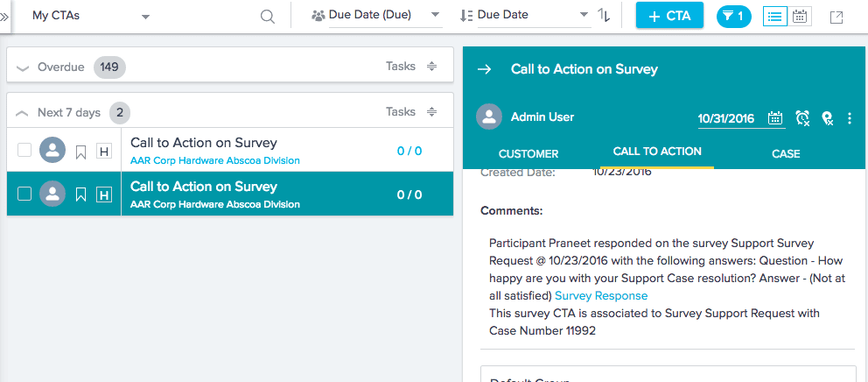
Task: Open the My CTAs dropdown
Action: 90,16
